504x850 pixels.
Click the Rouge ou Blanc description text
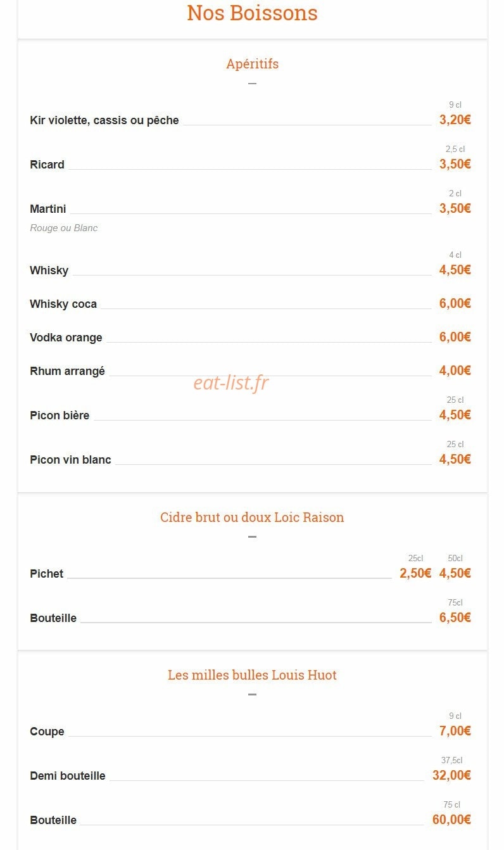(x=64, y=228)
